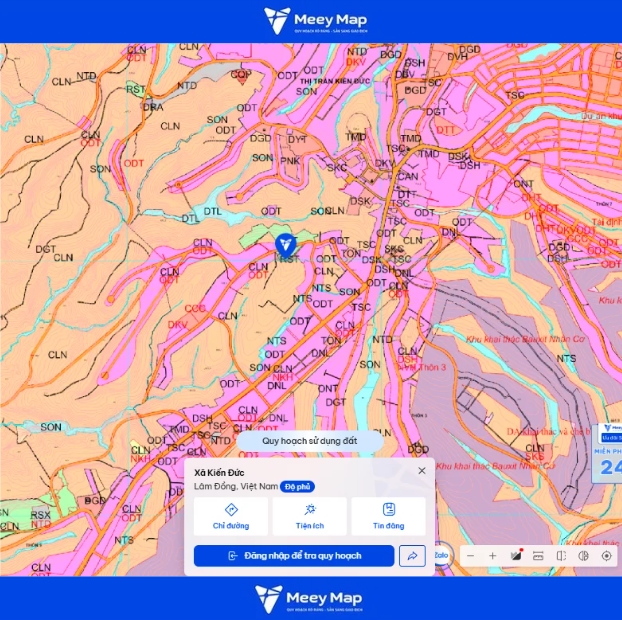Click the red NKH label beside DNL

pyautogui.click(x=282, y=377)
